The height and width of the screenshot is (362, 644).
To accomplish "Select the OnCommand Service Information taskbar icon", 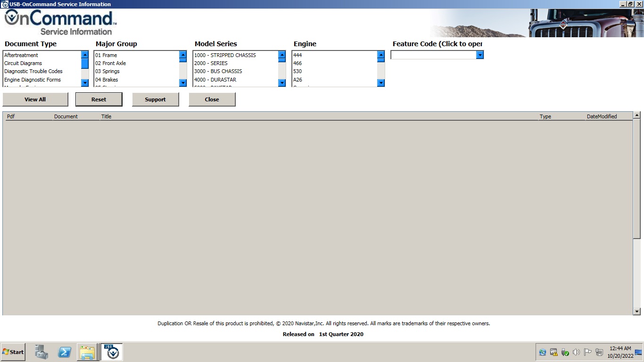I will (112, 352).
